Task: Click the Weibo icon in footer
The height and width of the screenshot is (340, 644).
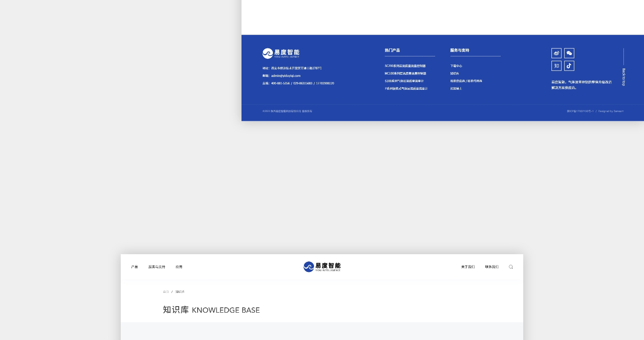Action: [556, 53]
